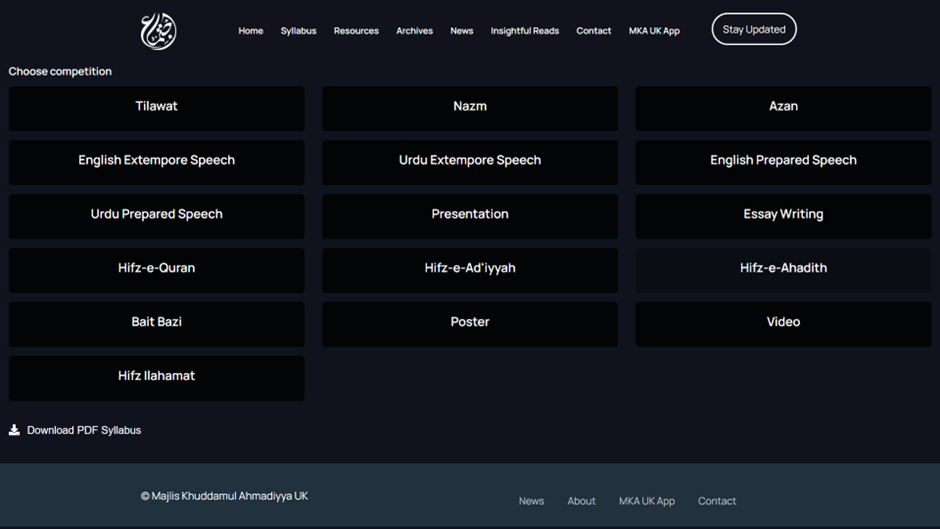940x529 pixels.
Task: Open the Syllabus menu item
Action: pyautogui.click(x=298, y=31)
